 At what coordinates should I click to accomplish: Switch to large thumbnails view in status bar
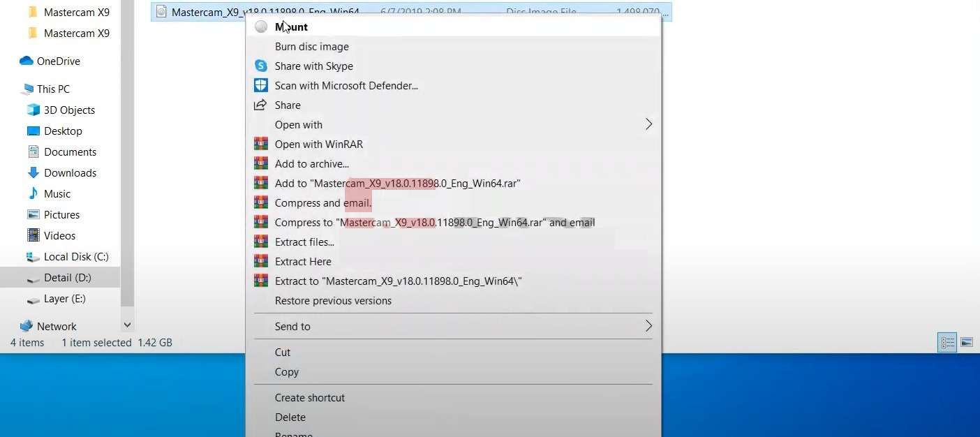(x=967, y=343)
